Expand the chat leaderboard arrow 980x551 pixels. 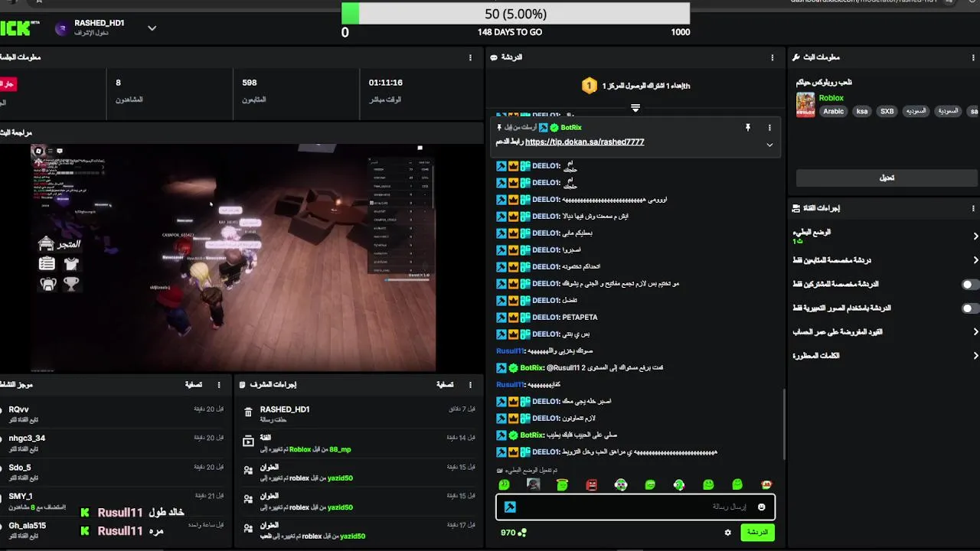pos(635,108)
